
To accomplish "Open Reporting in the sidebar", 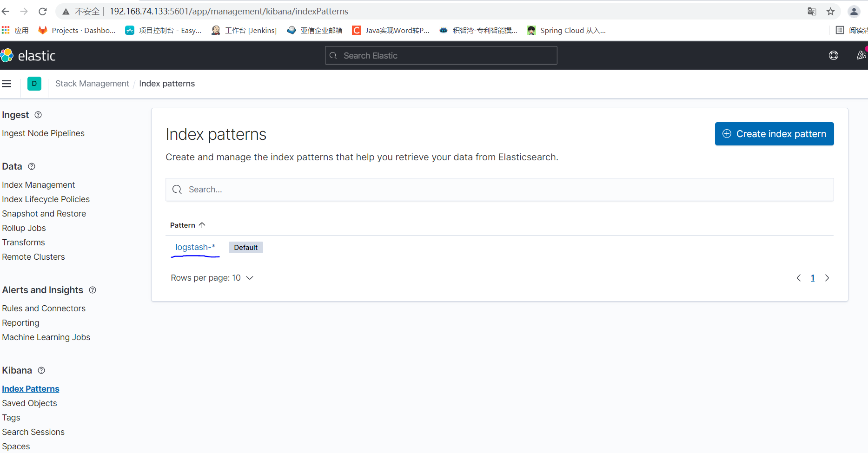I will tap(21, 323).
